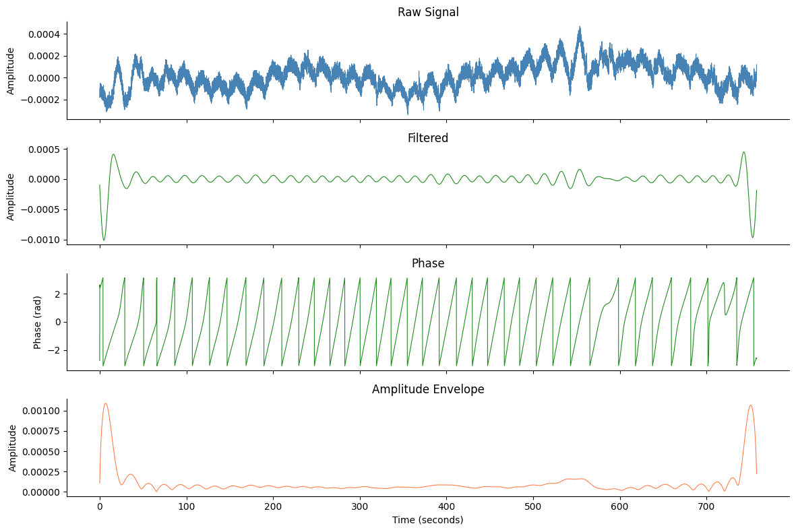Click the final Amplitude Envelope peak near 750 seconds
This screenshot has width=796, height=532.
pyautogui.click(x=750, y=405)
